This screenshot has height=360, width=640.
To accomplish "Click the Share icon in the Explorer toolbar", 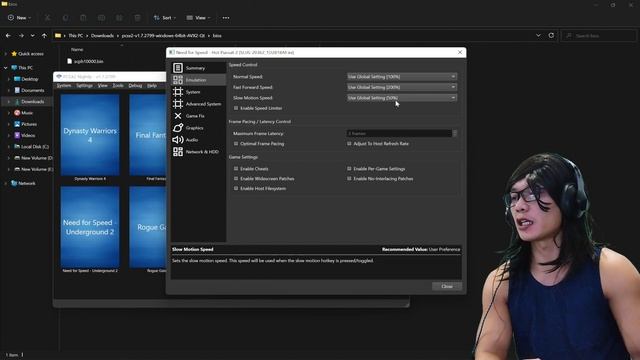I will point(119,18).
